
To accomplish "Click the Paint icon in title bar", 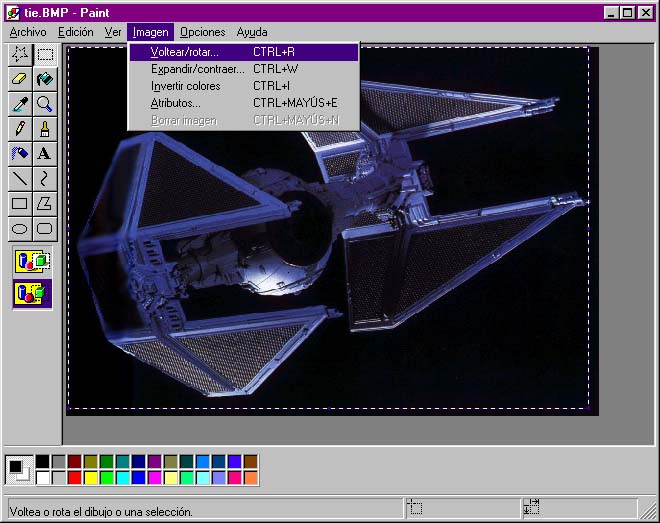I will pyautogui.click(x=13, y=13).
